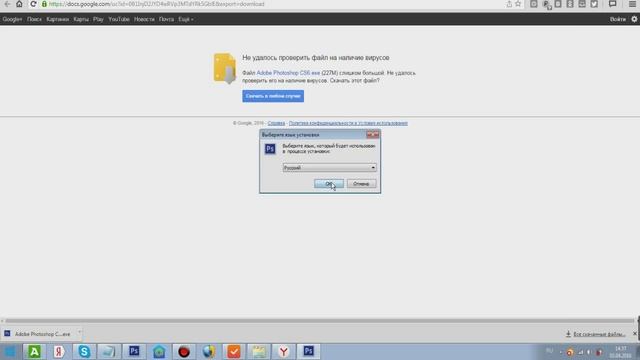
Task: Click the taskbar clock
Action: coord(620,352)
